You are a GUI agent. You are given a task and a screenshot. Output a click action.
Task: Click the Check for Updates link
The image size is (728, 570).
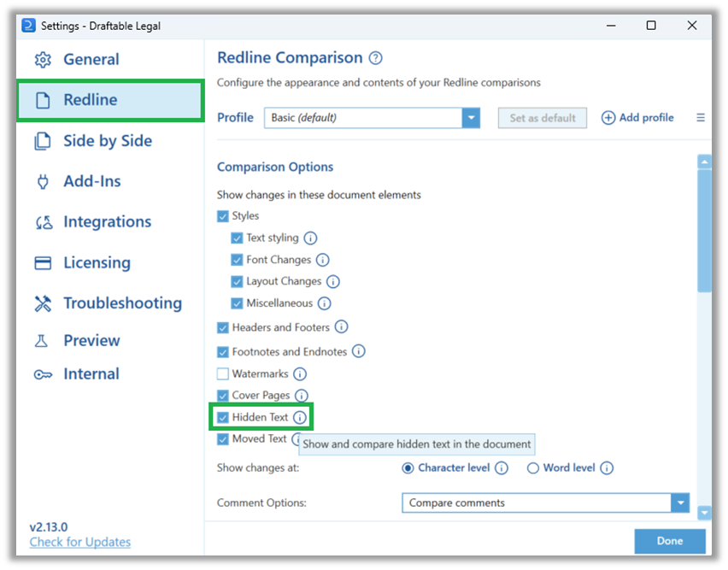(79, 542)
